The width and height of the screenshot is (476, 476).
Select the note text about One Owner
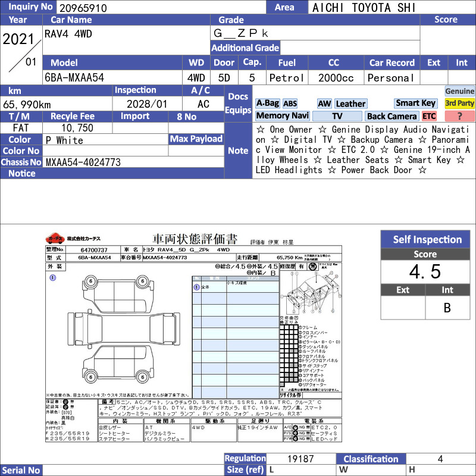(363, 150)
